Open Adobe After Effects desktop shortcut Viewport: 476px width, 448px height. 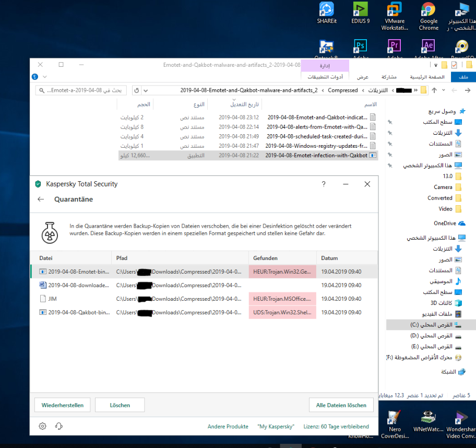pyautogui.click(x=429, y=48)
